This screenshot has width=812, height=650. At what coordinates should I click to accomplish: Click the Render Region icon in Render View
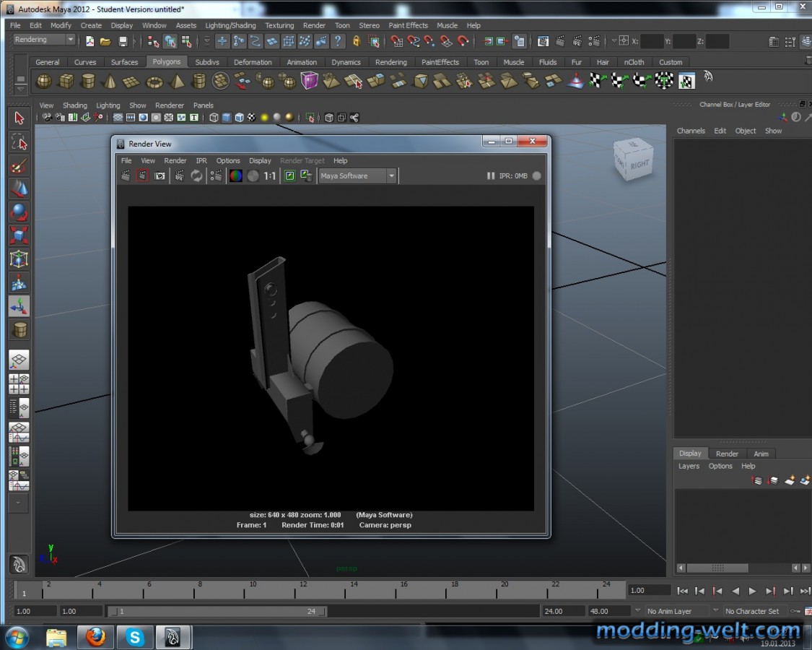[x=142, y=175]
